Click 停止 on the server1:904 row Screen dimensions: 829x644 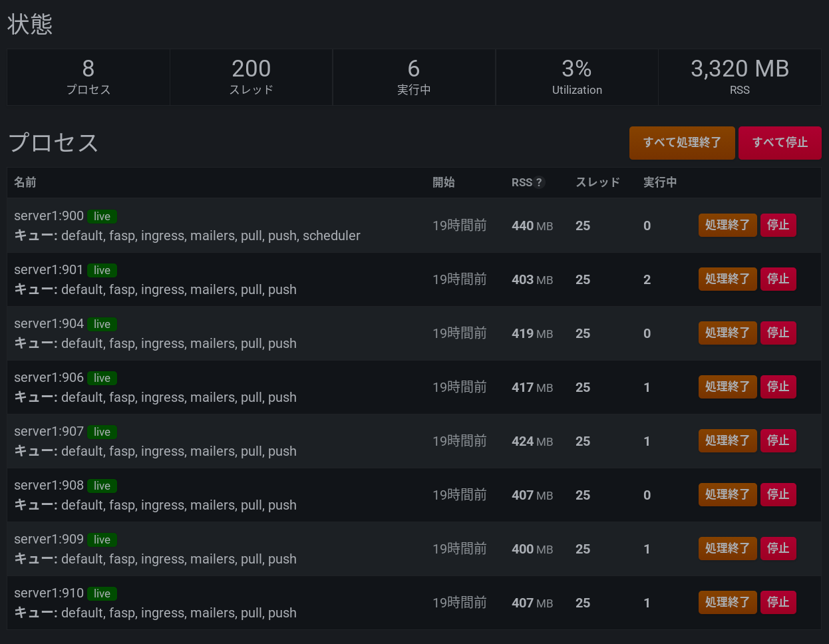click(x=778, y=333)
